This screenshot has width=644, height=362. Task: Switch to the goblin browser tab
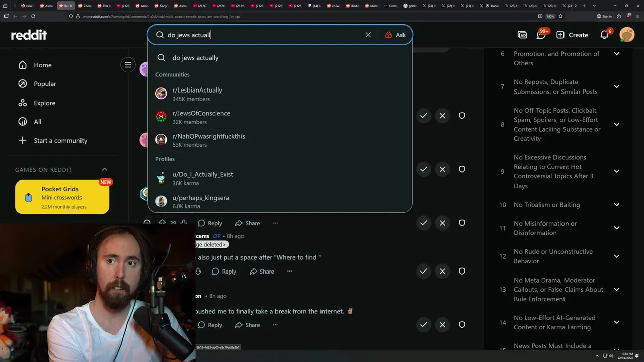(x=410, y=6)
